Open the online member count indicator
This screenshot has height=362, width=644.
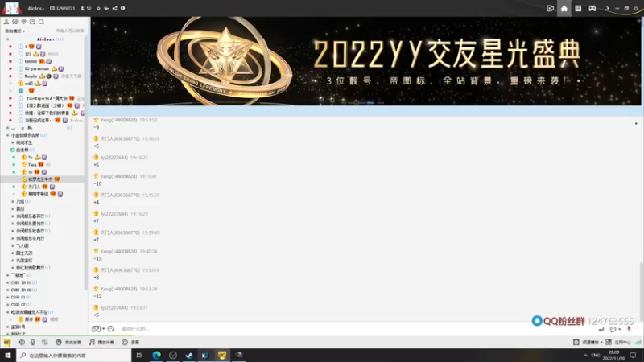pos(86,8)
